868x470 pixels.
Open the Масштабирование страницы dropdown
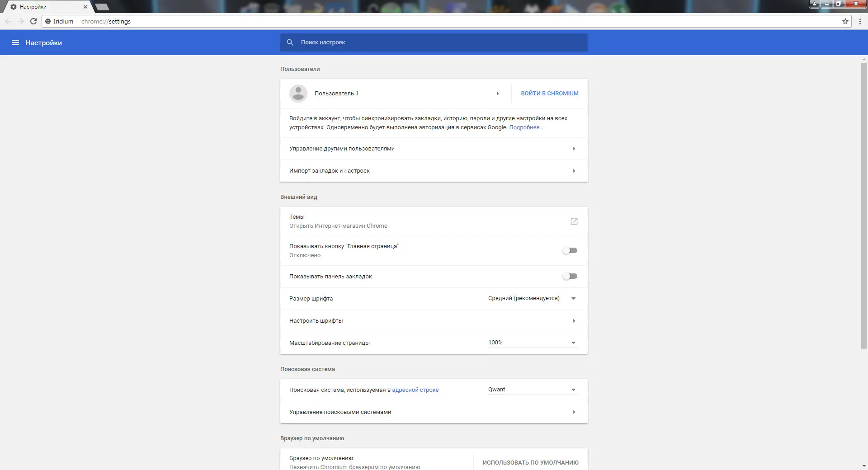coord(533,343)
